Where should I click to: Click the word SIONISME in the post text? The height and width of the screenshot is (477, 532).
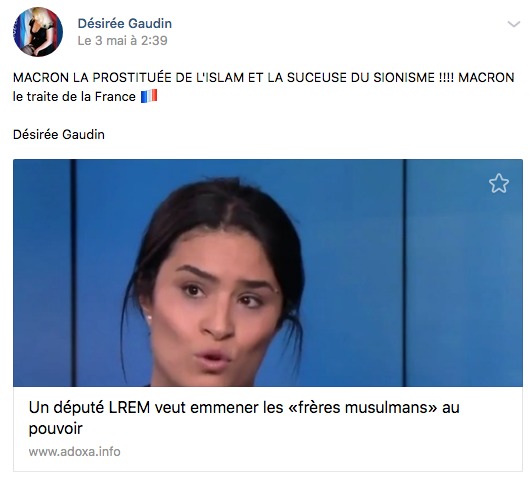point(404,78)
